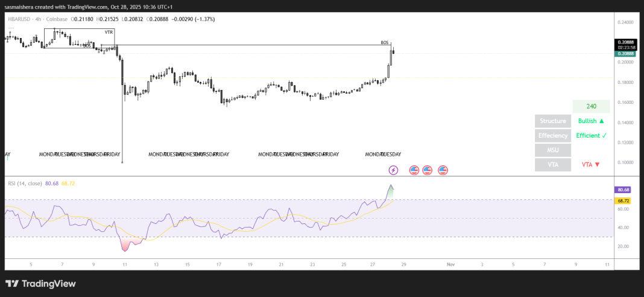Click the change value −0.00290 (−1.37%)
The height and width of the screenshot is (297, 644).
[x=194, y=19]
